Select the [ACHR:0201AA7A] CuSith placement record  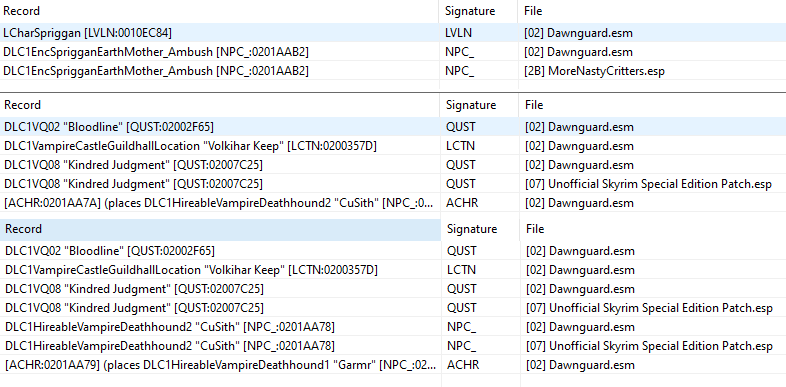pyautogui.click(x=219, y=203)
